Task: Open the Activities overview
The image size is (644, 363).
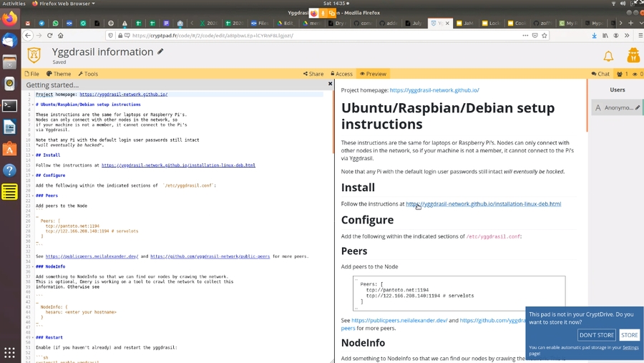Action: [14, 4]
